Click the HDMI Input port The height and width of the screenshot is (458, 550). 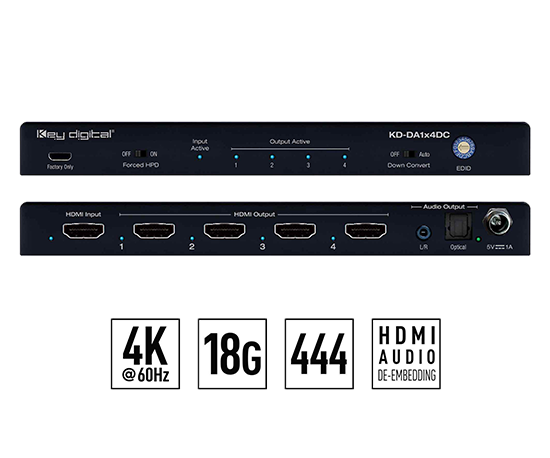(x=83, y=231)
